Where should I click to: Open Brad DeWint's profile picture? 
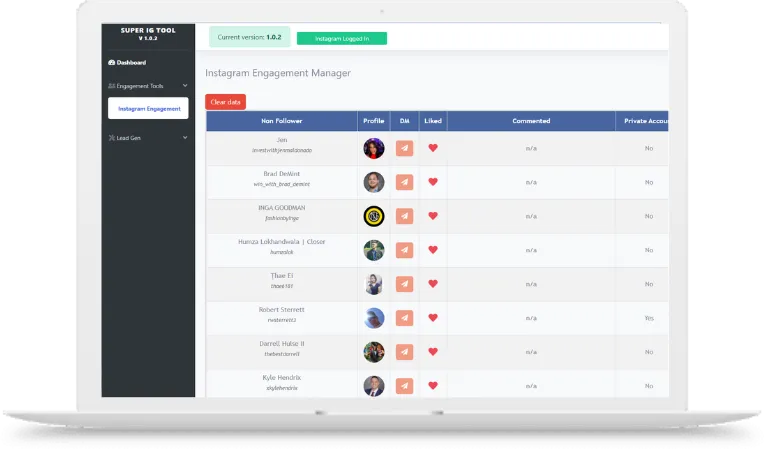[374, 182]
